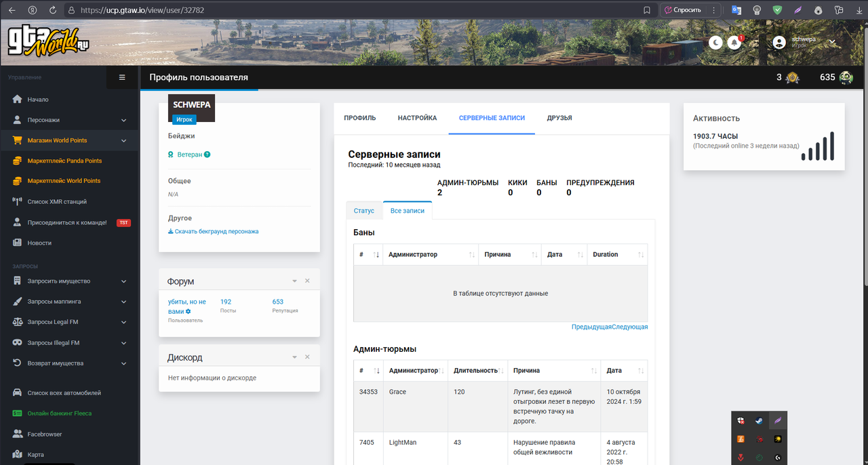The height and width of the screenshot is (465, 868).
Task: Click Следующая pagination link
Action: pos(630,327)
